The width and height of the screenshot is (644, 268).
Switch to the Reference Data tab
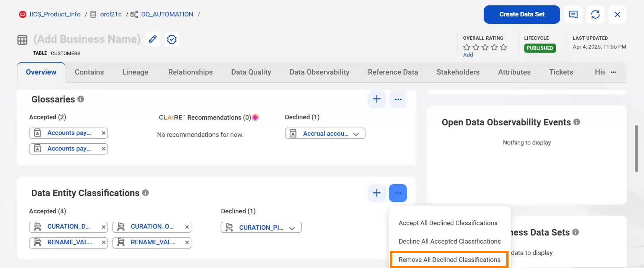393,72
